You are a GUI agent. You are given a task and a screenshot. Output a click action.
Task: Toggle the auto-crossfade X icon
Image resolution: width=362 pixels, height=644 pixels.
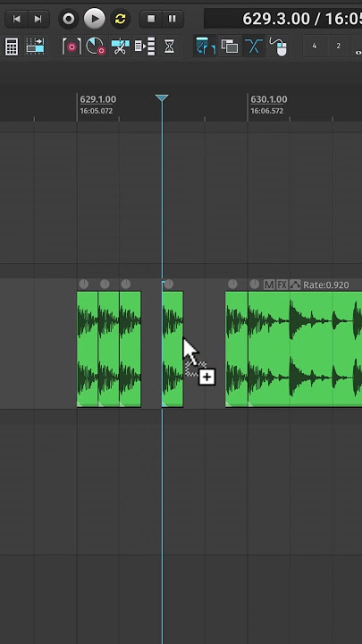click(254, 47)
